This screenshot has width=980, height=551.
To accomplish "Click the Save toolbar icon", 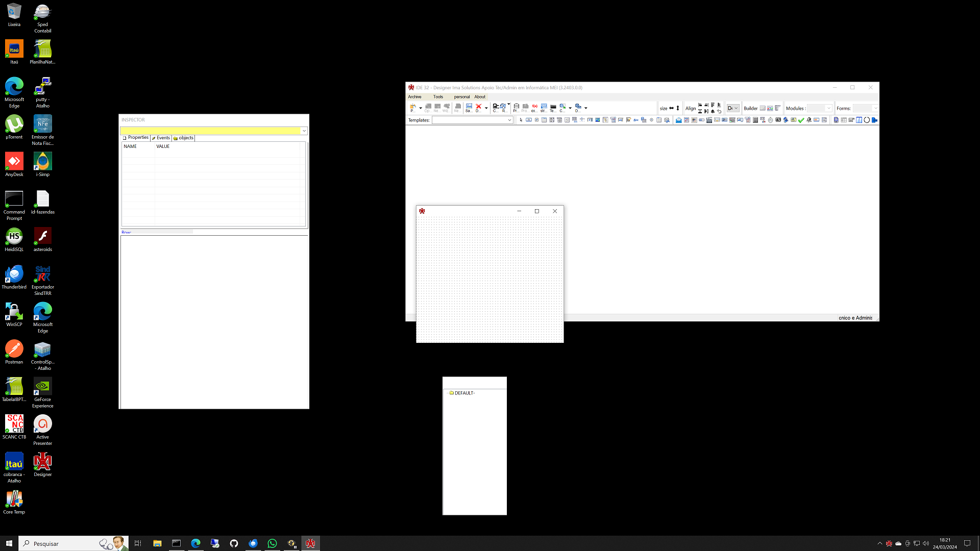I will [469, 107].
